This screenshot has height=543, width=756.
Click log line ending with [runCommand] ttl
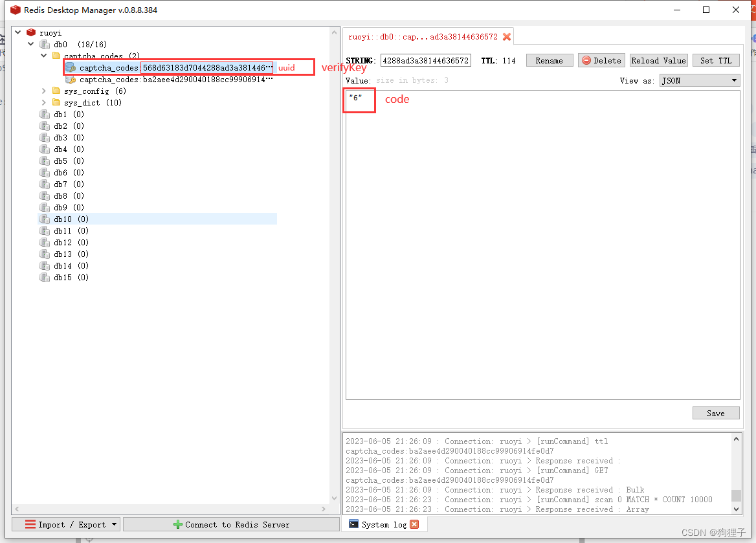[x=477, y=441]
